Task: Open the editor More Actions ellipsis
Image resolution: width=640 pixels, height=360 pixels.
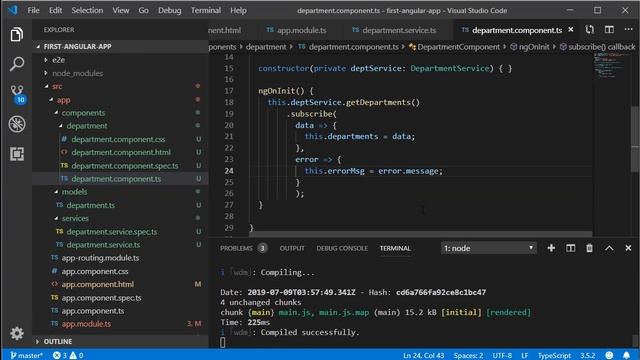Action: pyautogui.click(x=628, y=29)
